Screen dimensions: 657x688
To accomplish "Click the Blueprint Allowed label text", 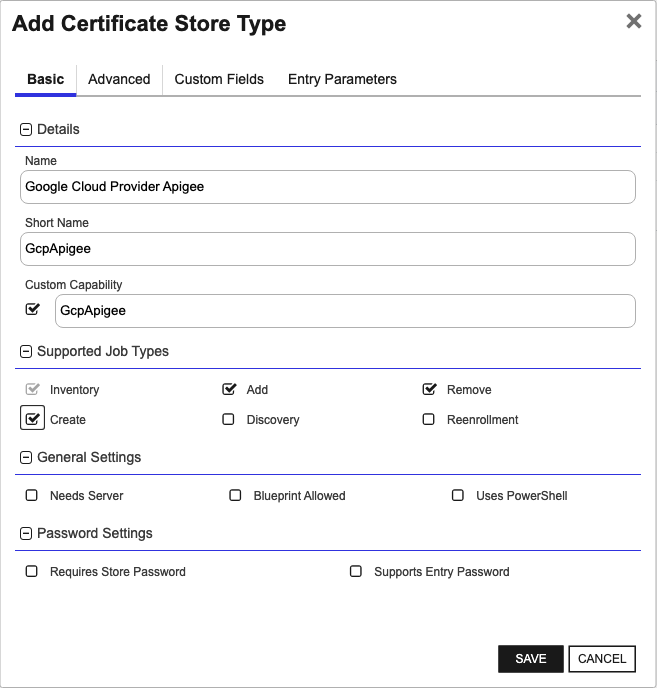I will pos(299,496).
